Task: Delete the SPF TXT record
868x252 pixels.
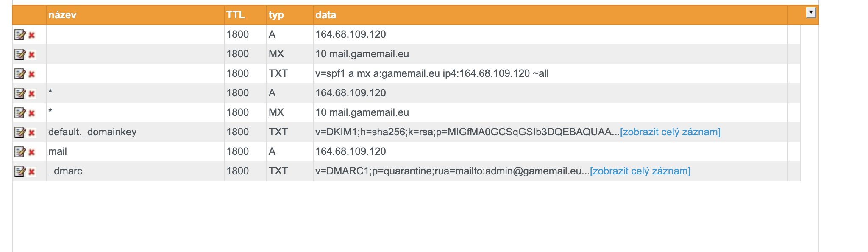Action: click(x=32, y=74)
